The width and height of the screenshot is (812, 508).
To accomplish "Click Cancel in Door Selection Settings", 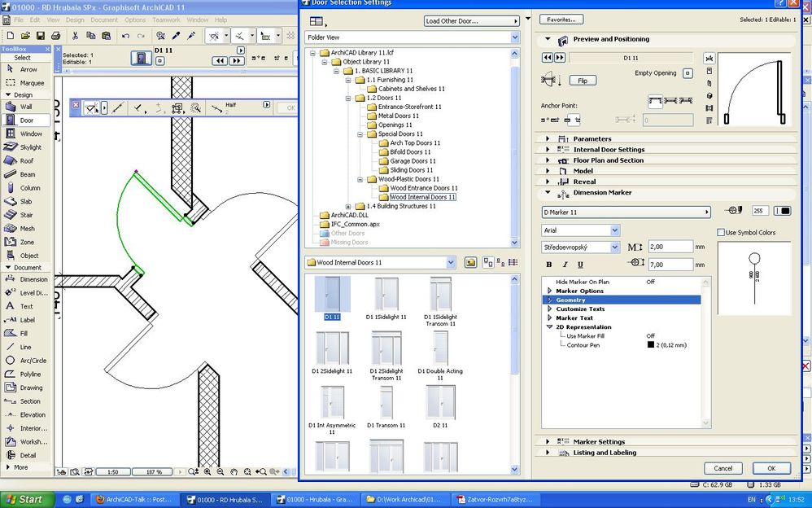I will 723,468.
